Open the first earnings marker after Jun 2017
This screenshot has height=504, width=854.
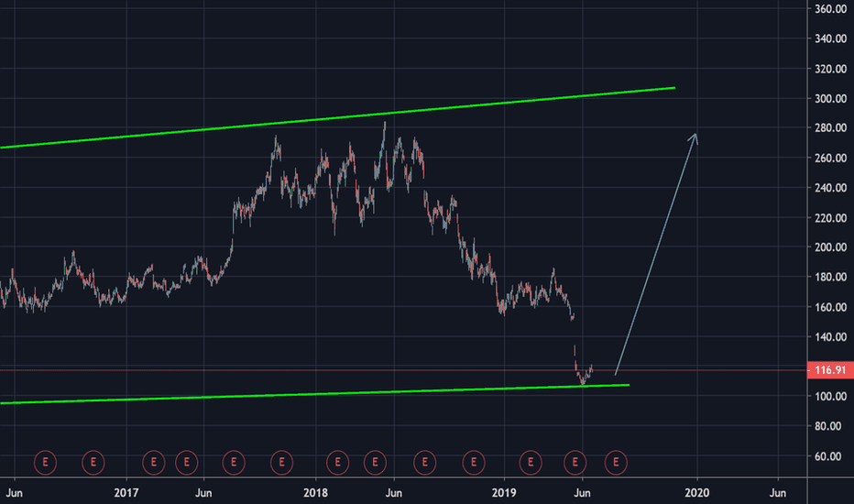coord(234,463)
